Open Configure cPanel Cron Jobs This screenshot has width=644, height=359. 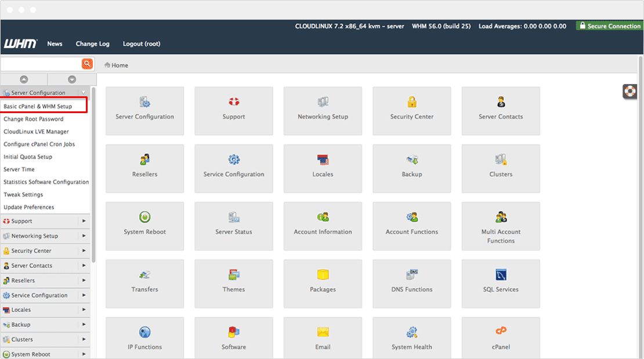tap(39, 144)
